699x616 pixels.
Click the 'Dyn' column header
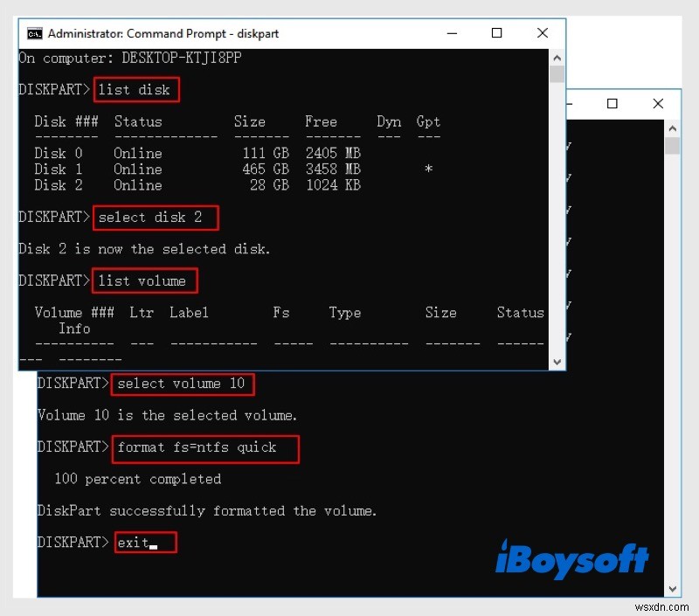tap(389, 121)
